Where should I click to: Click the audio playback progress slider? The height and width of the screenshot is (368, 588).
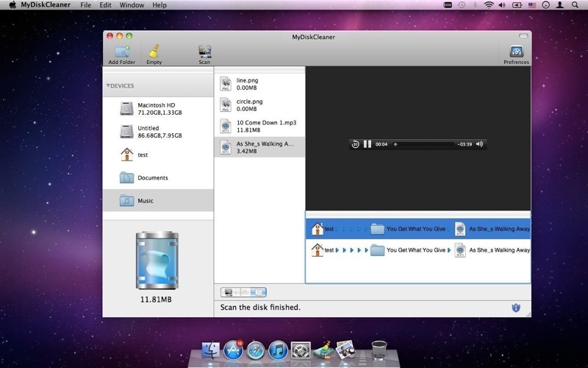(424, 144)
